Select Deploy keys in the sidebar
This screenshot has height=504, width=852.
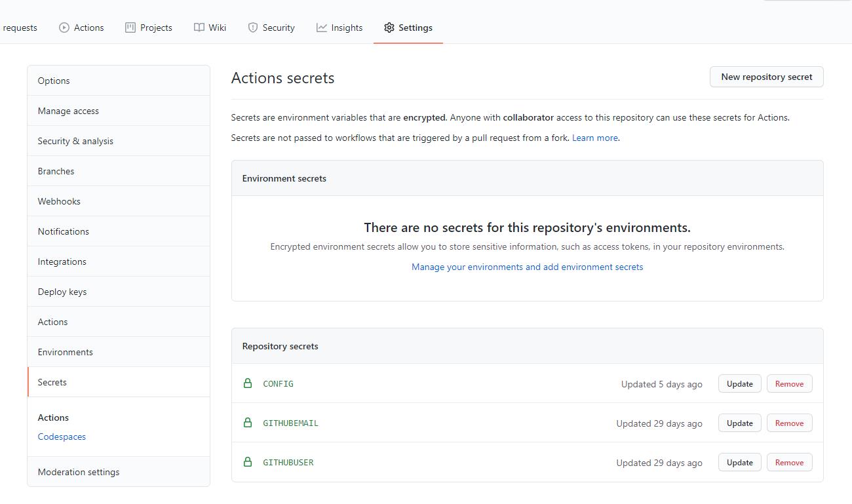click(x=62, y=292)
